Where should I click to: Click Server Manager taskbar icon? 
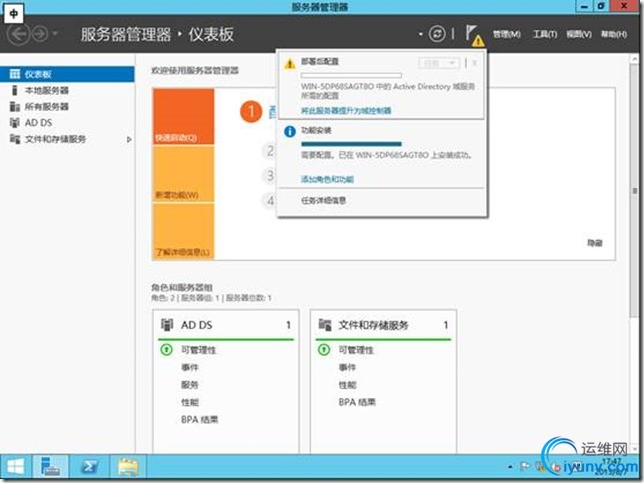pos(50,467)
